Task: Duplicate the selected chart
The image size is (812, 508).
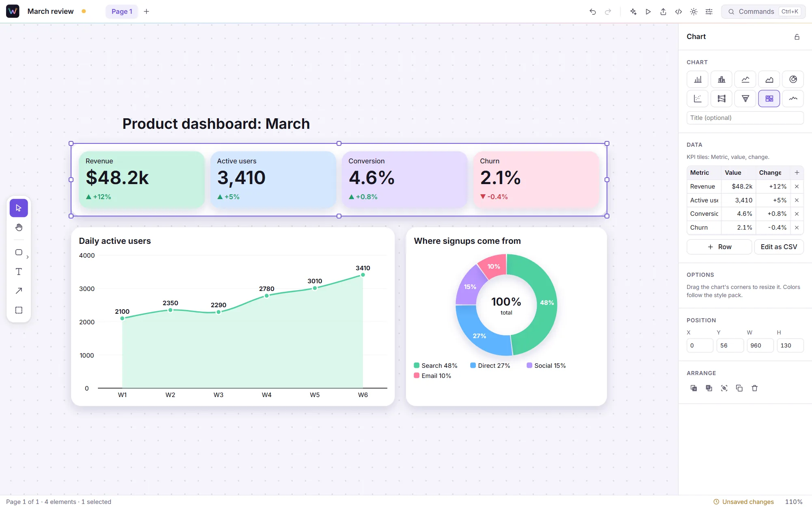Action: click(x=739, y=389)
